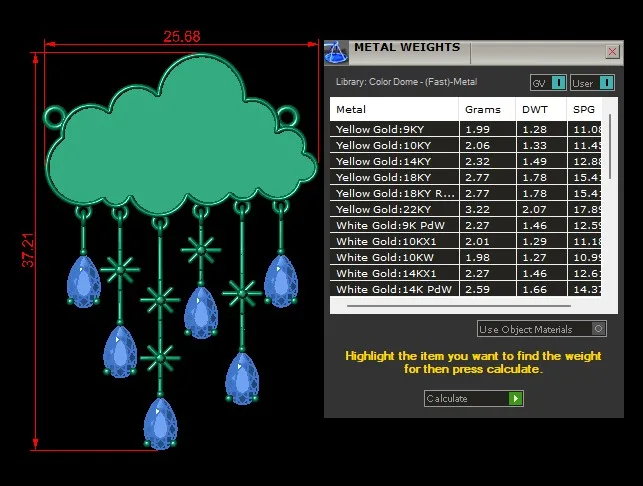Screen dimensions: 643x486
Task: Select the White Gold:14K PdW row
Action: coord(465,289)
